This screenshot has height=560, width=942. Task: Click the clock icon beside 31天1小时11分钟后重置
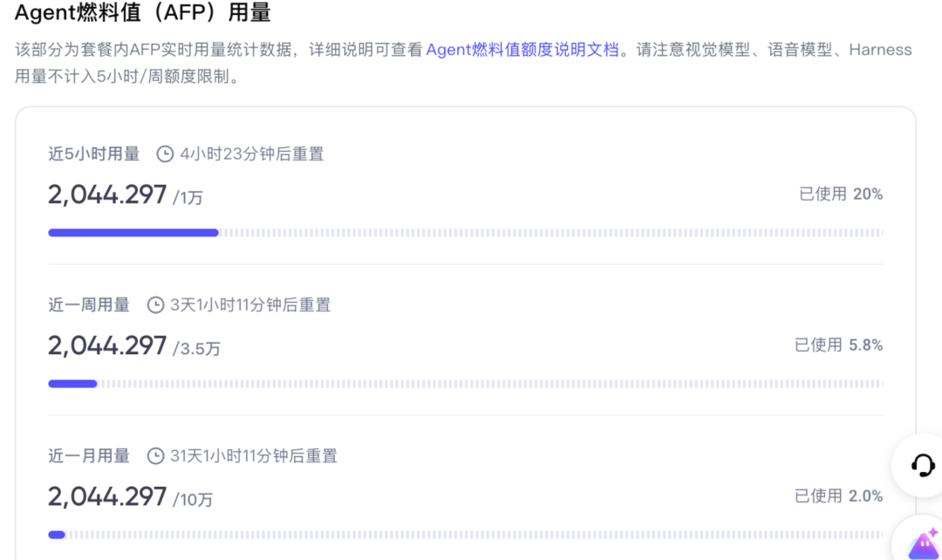tap(155, 456)
